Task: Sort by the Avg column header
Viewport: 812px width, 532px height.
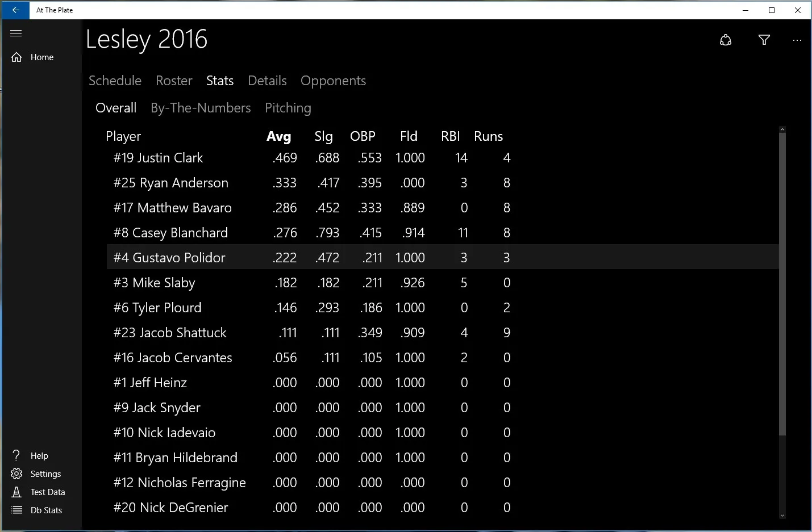Action: [x=278, y=136]
